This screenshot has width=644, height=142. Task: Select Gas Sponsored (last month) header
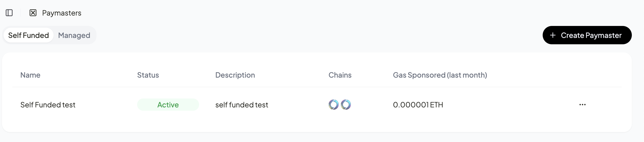tap(440, 75)
